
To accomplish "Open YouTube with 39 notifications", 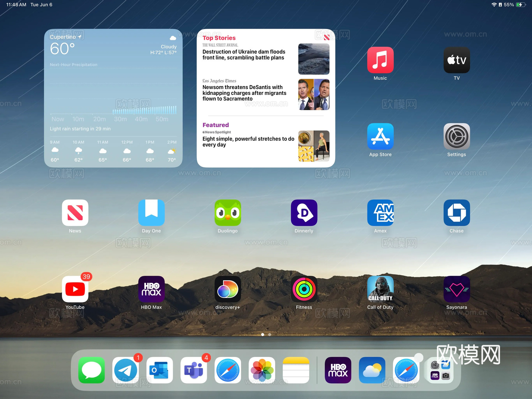I will (x=75, y=289).
